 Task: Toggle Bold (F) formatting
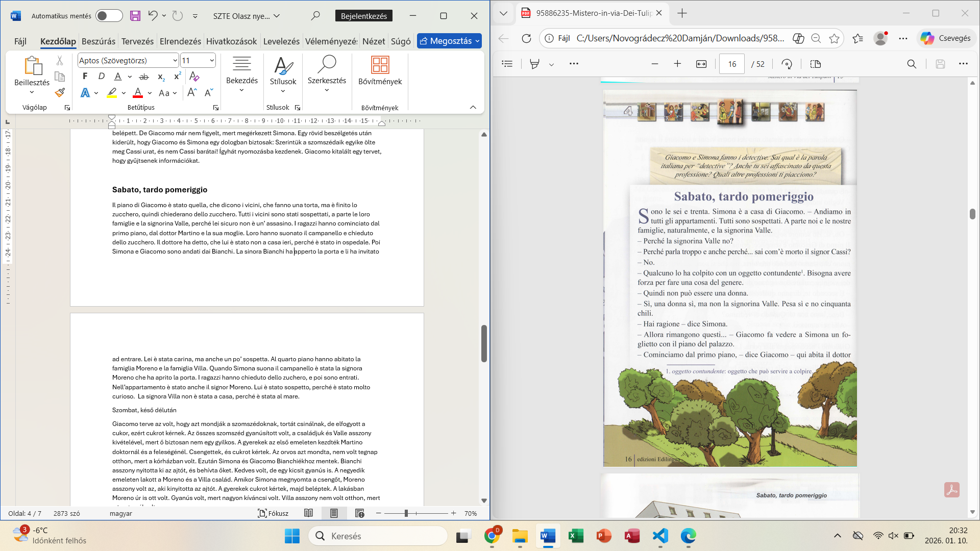click(85, 77)
